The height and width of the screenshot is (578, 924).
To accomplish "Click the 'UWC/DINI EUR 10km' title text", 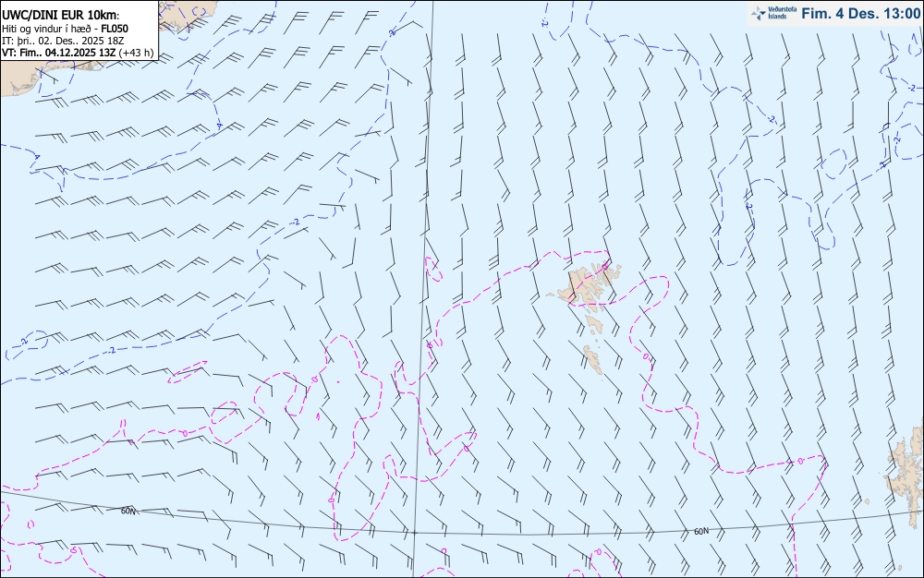I will click(61, 16).
